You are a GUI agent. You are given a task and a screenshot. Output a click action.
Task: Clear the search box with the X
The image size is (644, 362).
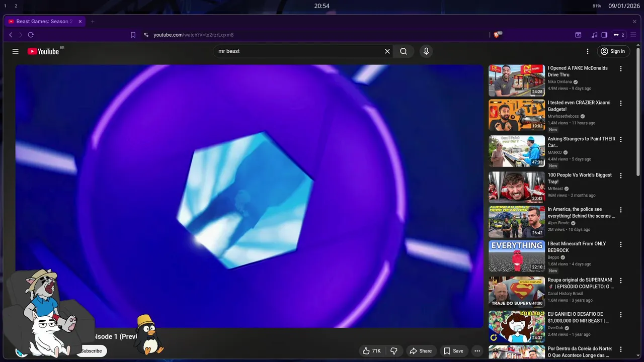[x=387, y=51]
